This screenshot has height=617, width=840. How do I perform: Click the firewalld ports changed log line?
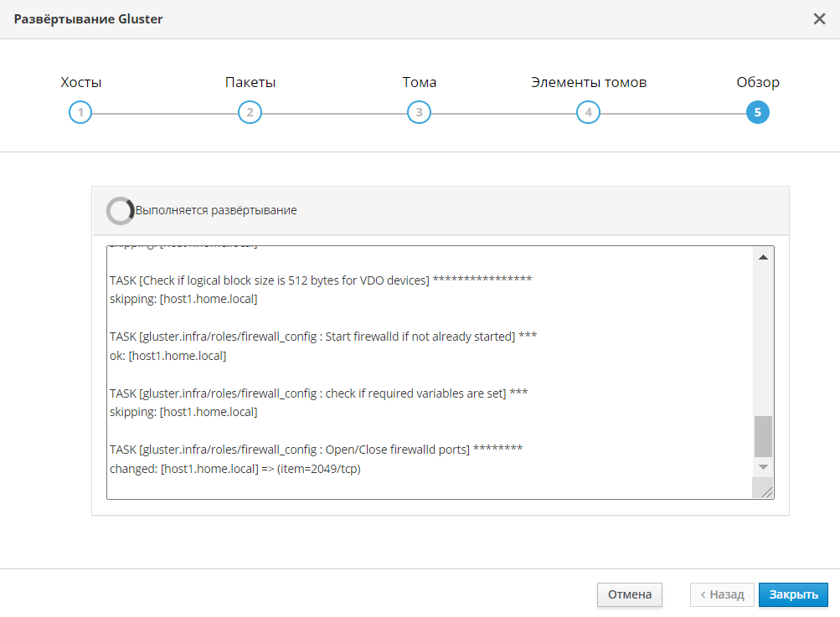point(235,469)
